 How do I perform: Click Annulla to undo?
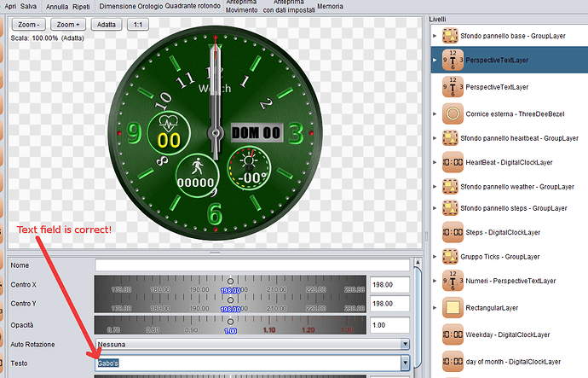pyautogui.click(x=57, y=7)
